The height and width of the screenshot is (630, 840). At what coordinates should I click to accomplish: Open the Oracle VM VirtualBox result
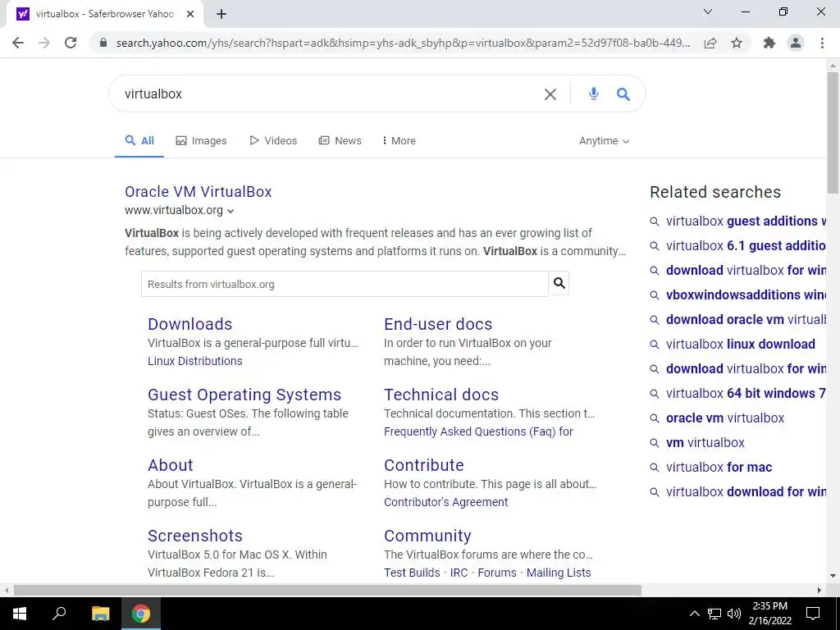click(199, 192)
